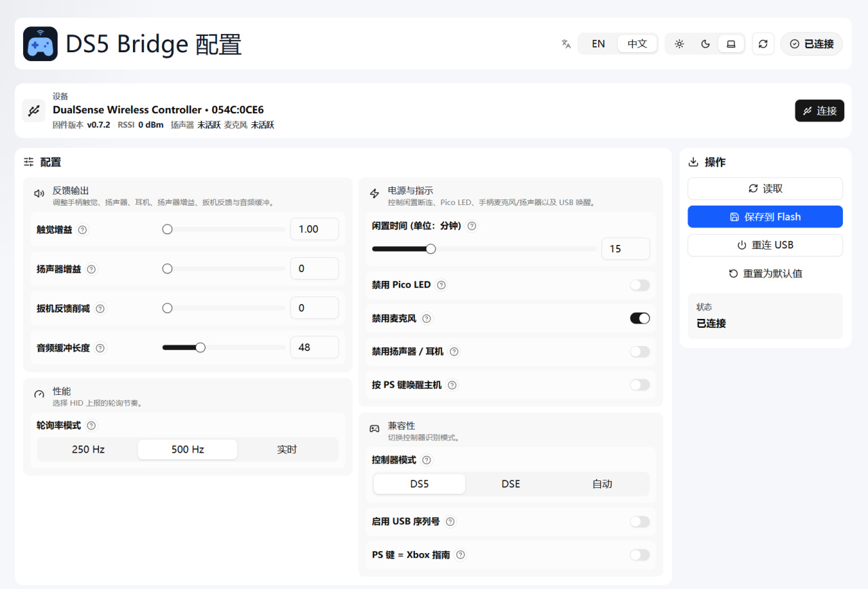Open help for 启用 USB 序列号
The height and width of the screenshot is (589, 868).
[x=450, y=522]
